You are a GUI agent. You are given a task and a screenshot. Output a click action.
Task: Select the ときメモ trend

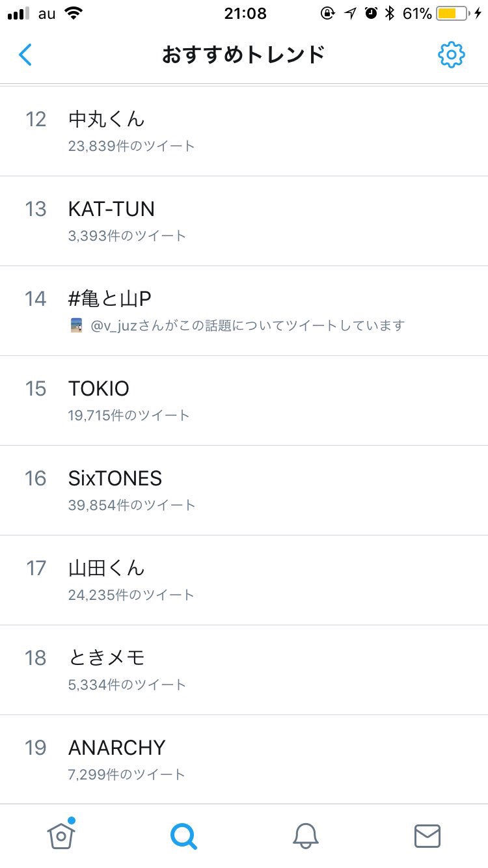point(107,658)
